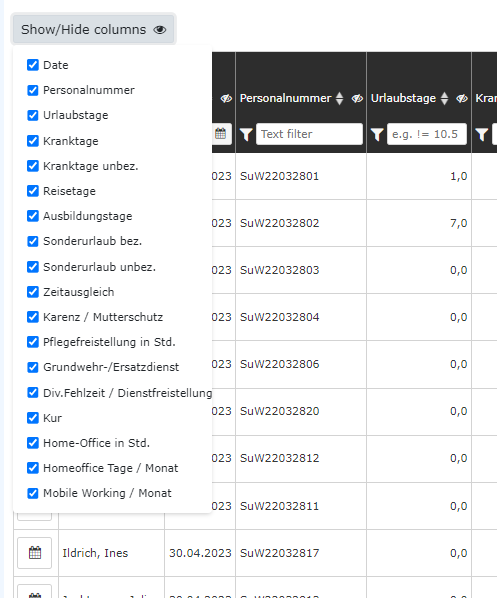The image size is (497, 598).
Task: Open calendar for Ildrich, Ines row
Action: click(x=35, y=553)
